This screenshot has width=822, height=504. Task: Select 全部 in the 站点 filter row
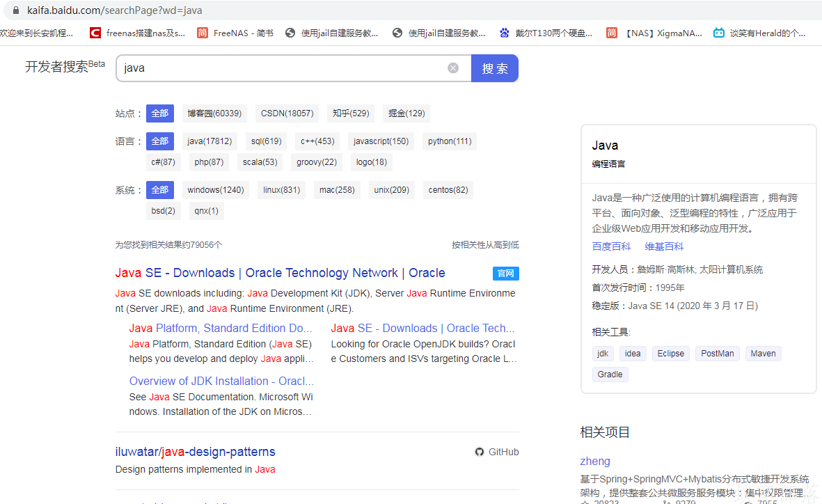click(160, 113)
